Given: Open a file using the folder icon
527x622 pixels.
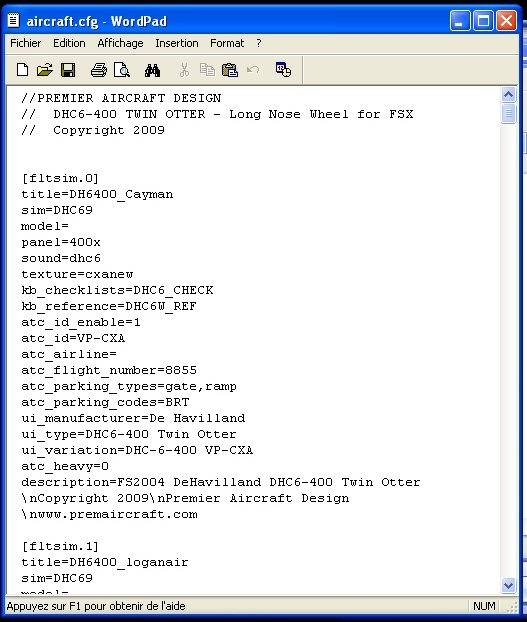Looking at the screenshot, I should point(45,70).
